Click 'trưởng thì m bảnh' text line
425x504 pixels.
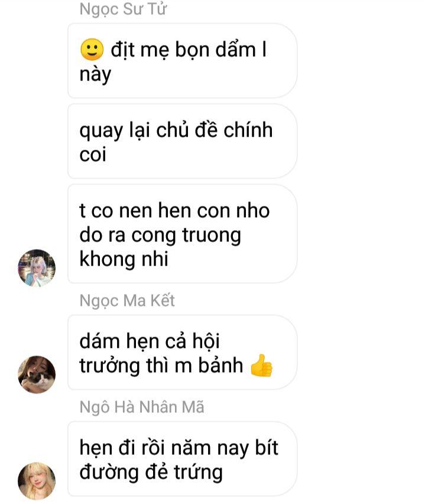coord(161,366)
